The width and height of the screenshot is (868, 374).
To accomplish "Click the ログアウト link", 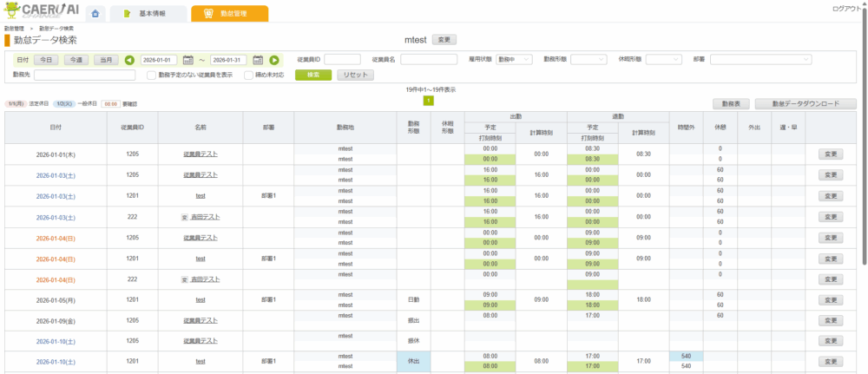I will point(847,8).
